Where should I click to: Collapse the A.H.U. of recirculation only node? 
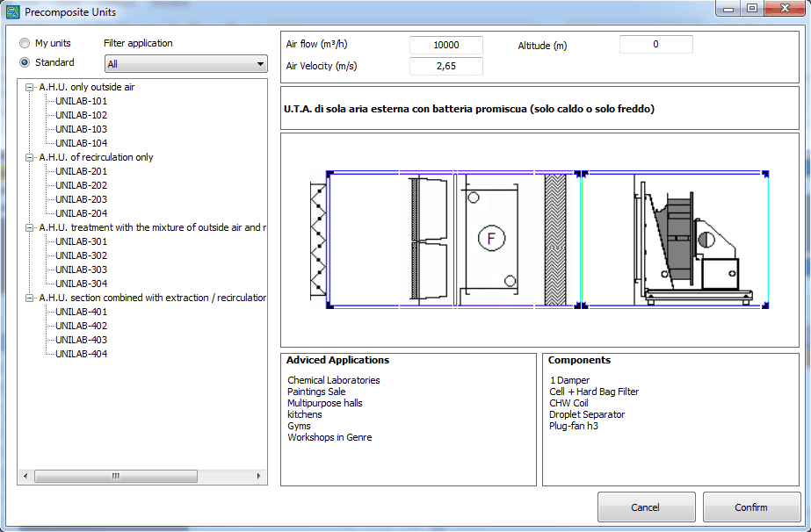coord(31,157)
